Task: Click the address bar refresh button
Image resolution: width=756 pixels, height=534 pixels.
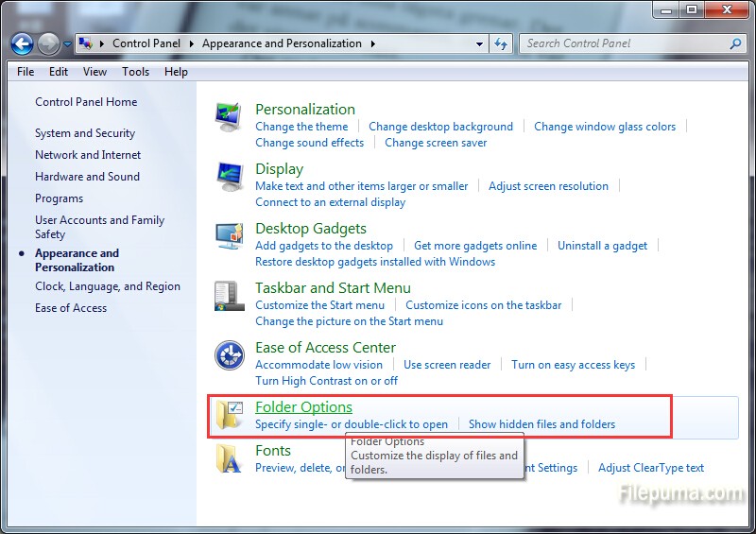Action: tap(501, 43)
